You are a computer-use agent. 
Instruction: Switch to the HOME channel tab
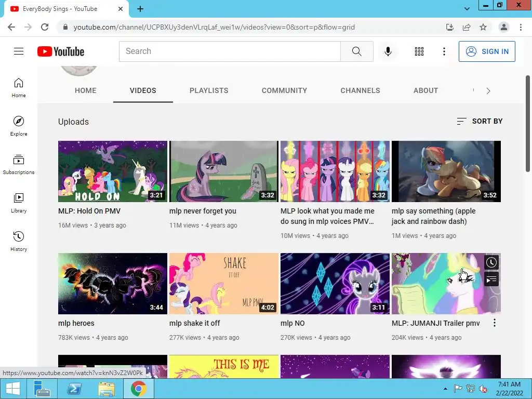(x=86, y=90)
